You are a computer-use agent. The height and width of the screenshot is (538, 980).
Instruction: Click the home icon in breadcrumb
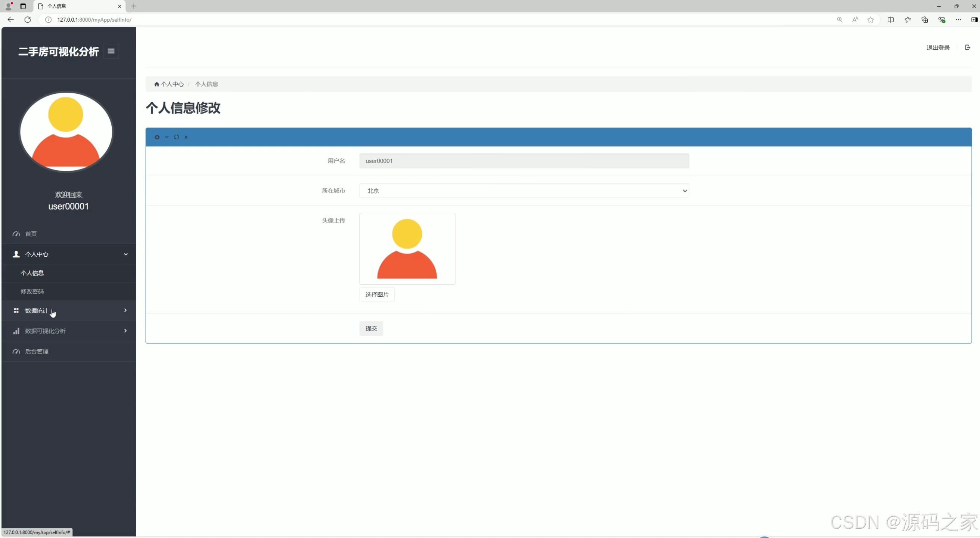pos(156,84)
